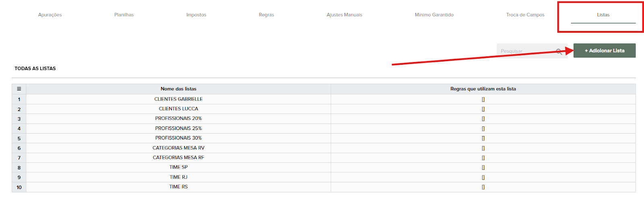This screenshot has height=198, width=644.
Task: Open the CLIENTES GABRIELLE list
Action: point(178,99)
